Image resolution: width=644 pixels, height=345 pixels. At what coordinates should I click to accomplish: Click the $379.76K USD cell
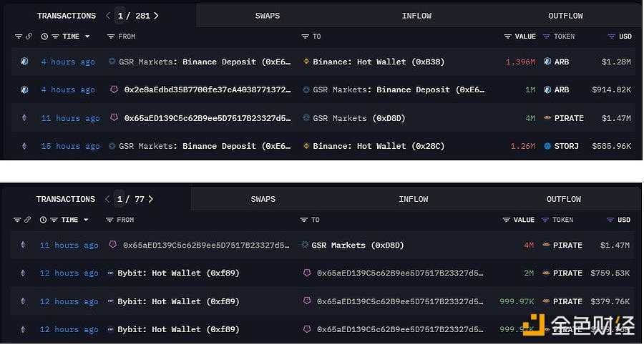(x=610, y=301)
